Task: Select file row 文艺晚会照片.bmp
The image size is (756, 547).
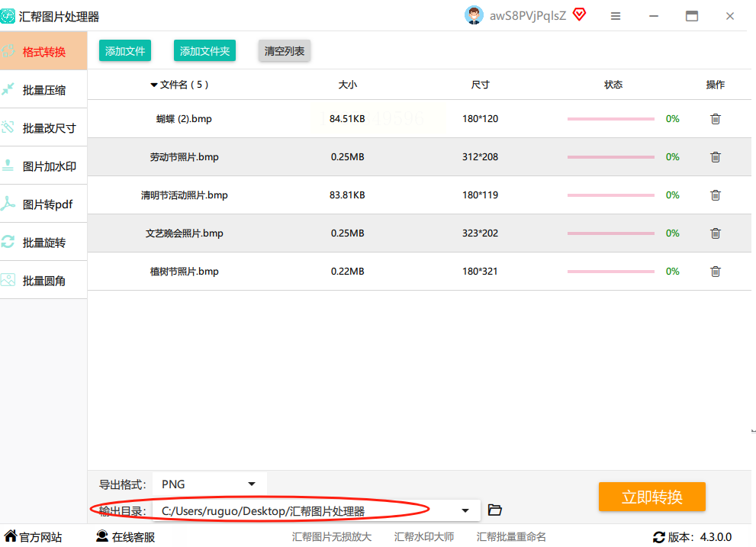Action: (x=420, y=233)
